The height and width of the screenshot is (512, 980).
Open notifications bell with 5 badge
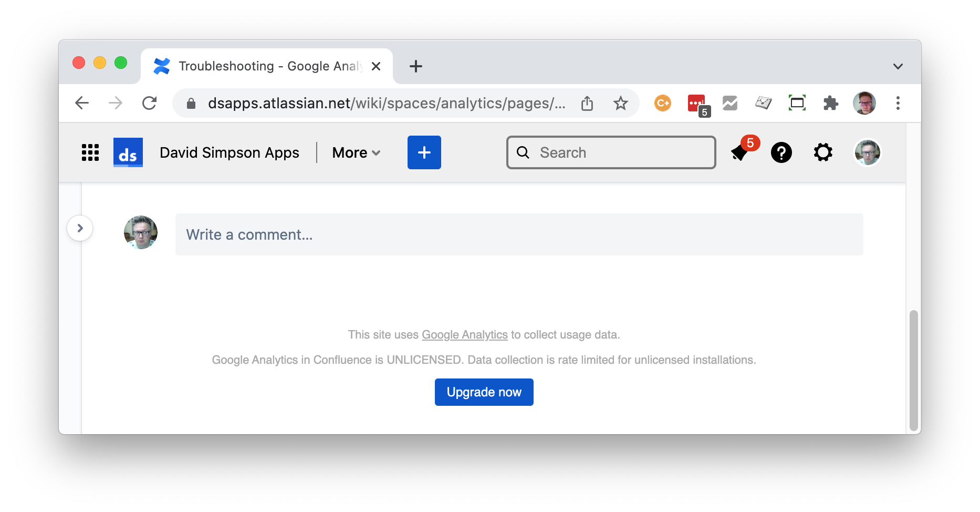coord(741,152)
